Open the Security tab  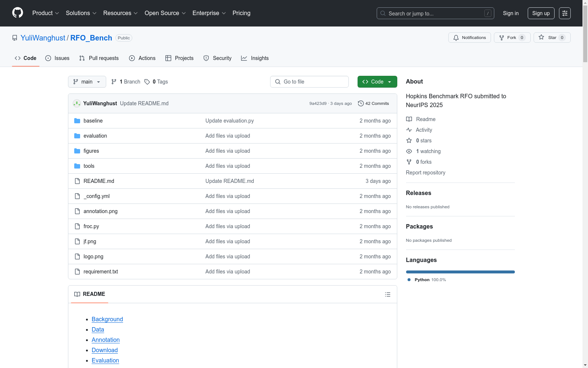(x=218, y=58)
